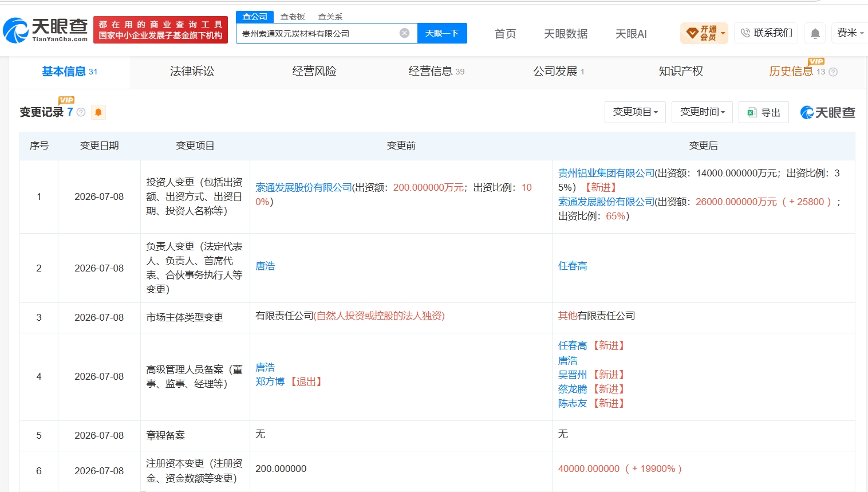Click the TianYanCha logo
The width and height of the screenshot is (868, 492).
45,30
